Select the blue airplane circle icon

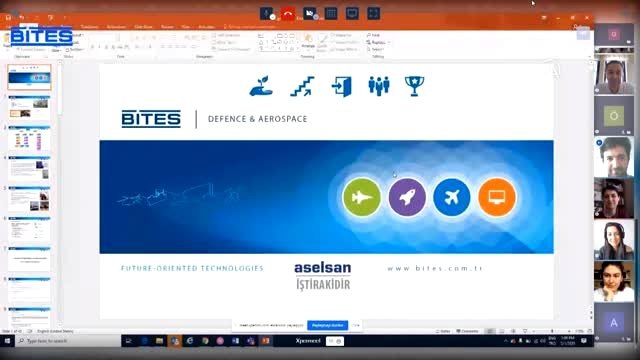point(452,197)
